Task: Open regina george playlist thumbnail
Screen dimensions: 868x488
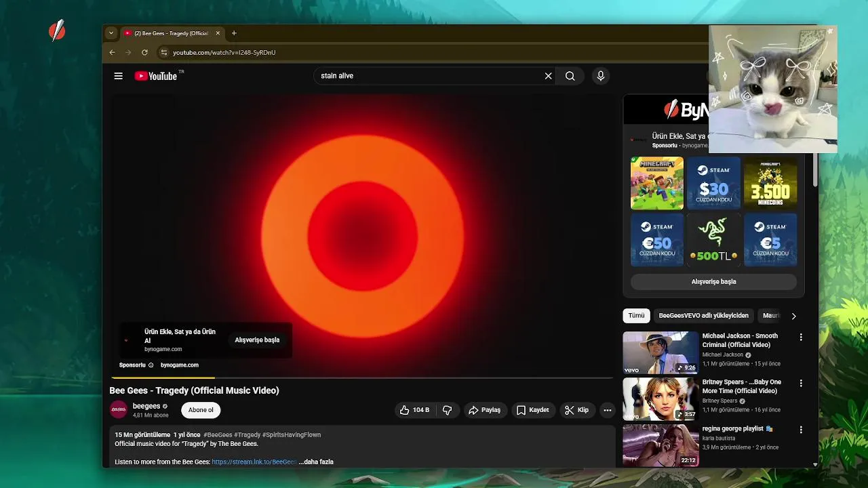Action: click(660, 445)
